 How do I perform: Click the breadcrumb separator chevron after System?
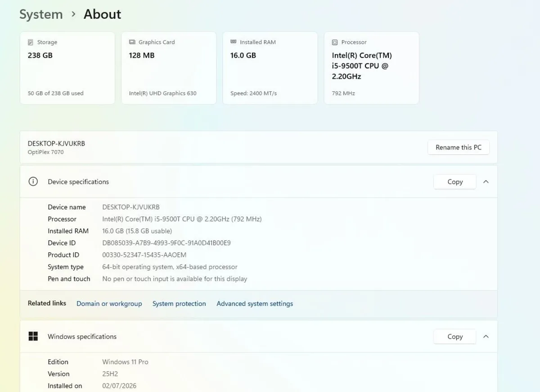73,14
